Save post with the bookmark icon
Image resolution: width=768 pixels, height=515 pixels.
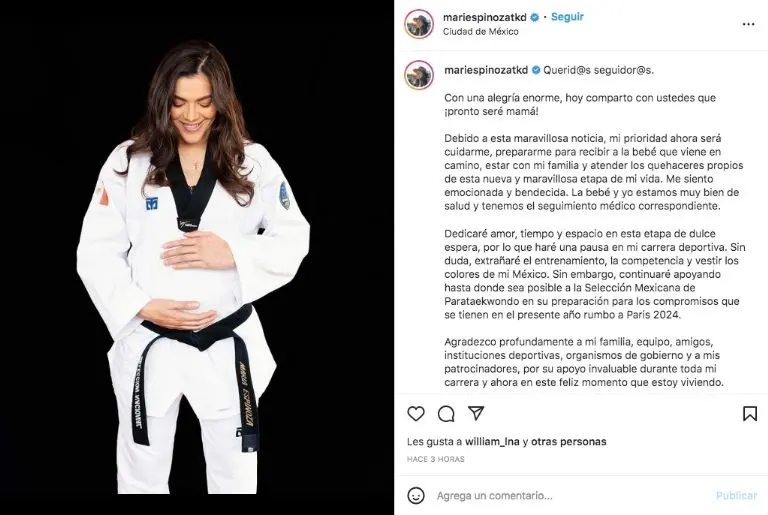click(749, 414)
